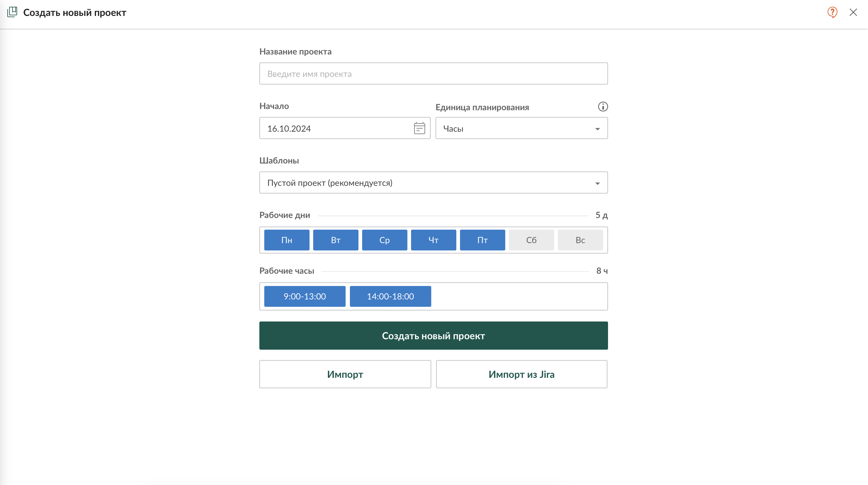Click the project icon beside dialog title

pos(12,12)
